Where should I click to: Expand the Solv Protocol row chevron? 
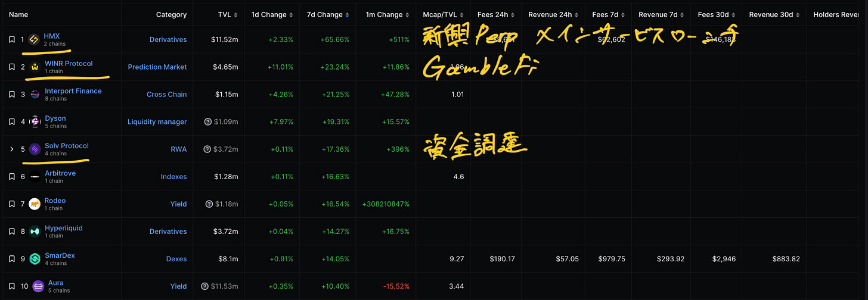coord(11,149)
